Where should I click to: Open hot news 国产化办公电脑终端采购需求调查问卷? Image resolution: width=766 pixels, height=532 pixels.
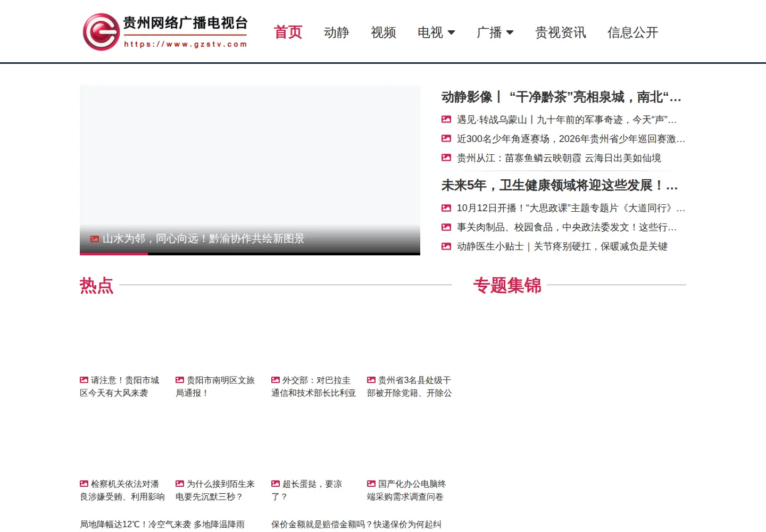click(407, 491)
